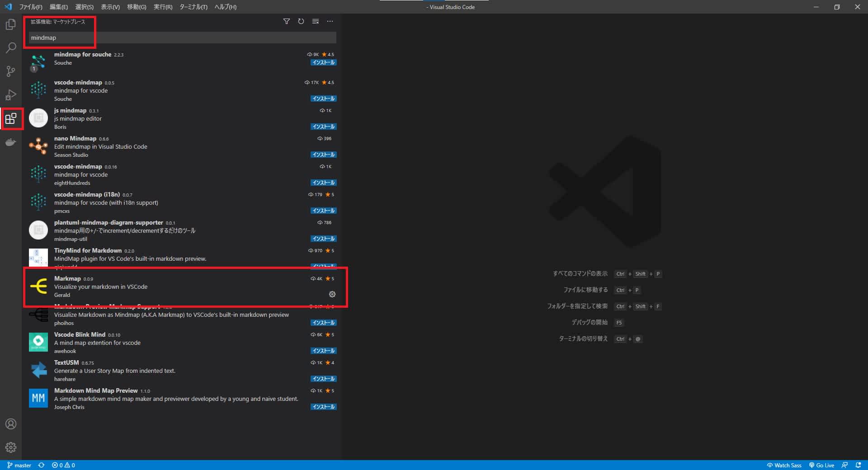Screen dimensions: 868x470
Task: Install the TextUSM extension by harehare
Action: [x=324, y=379]
